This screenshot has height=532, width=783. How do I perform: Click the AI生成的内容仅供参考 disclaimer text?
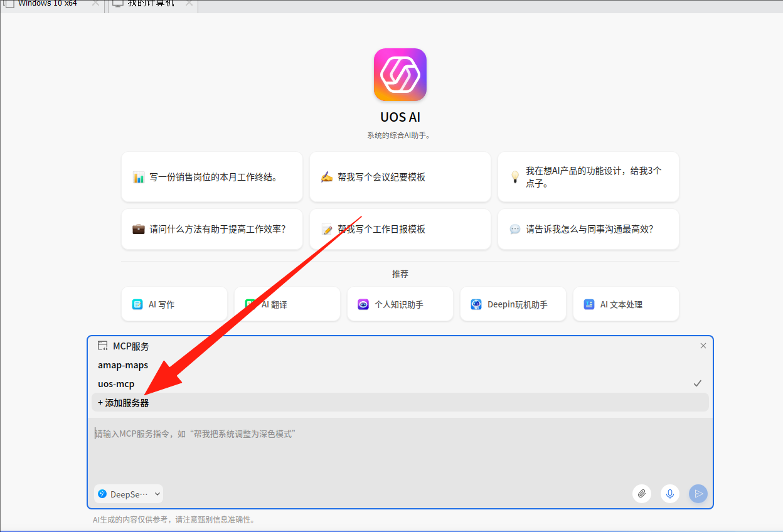pos(174,519)
